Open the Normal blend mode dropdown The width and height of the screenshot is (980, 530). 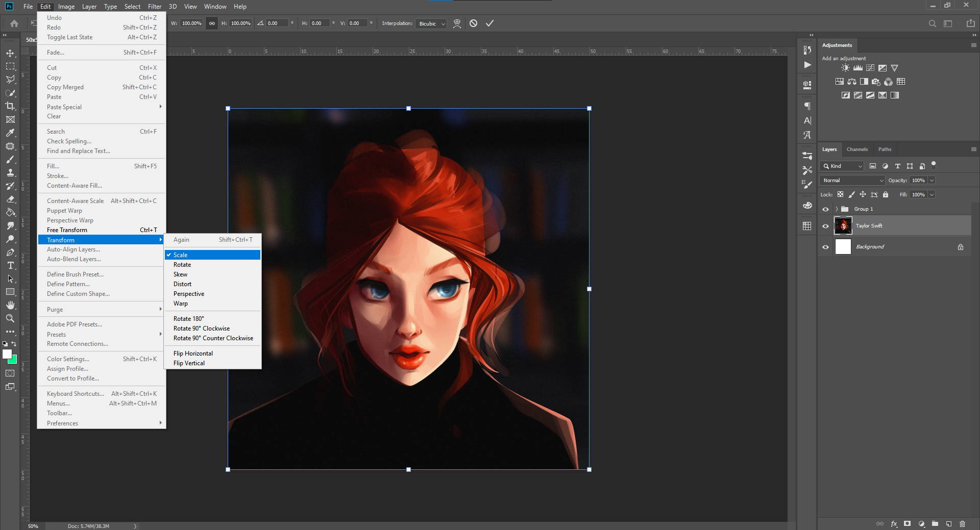pyautogui.click(x=852, y=181)
